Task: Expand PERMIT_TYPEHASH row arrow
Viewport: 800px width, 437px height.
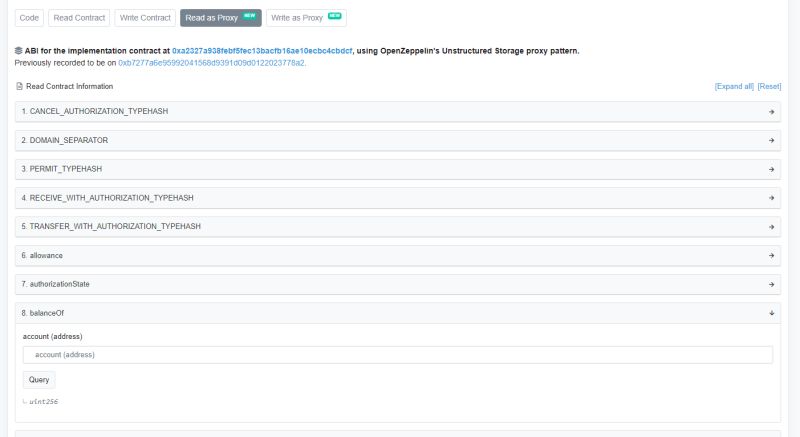Action: click(771, 169)
